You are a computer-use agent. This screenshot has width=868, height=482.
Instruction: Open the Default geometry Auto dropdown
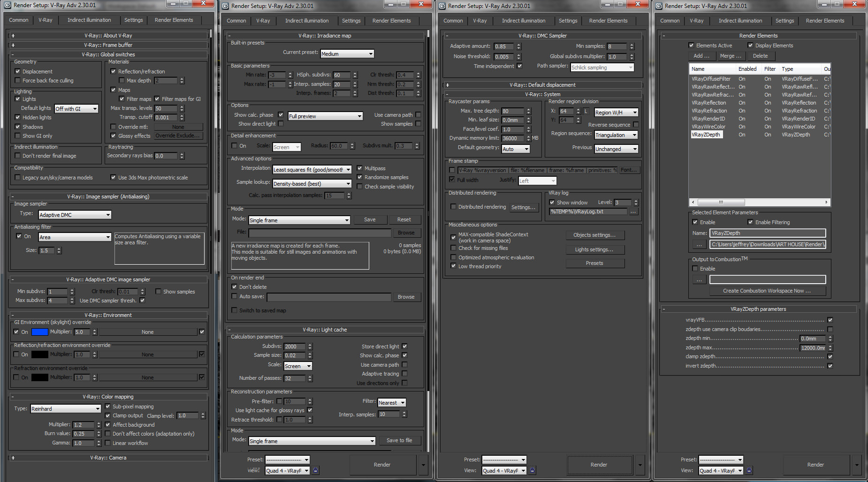tap(516, 149)
